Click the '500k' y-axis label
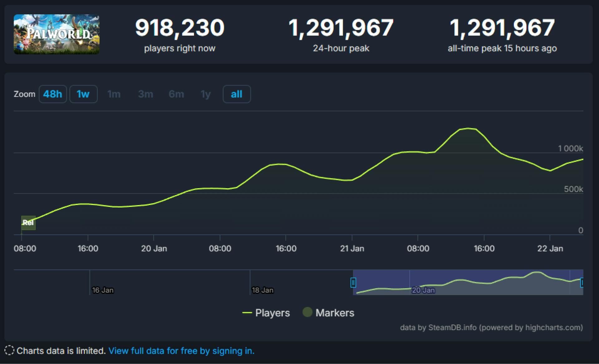The width and height of the screenshot is (599, 364). (x=573, y=189)
